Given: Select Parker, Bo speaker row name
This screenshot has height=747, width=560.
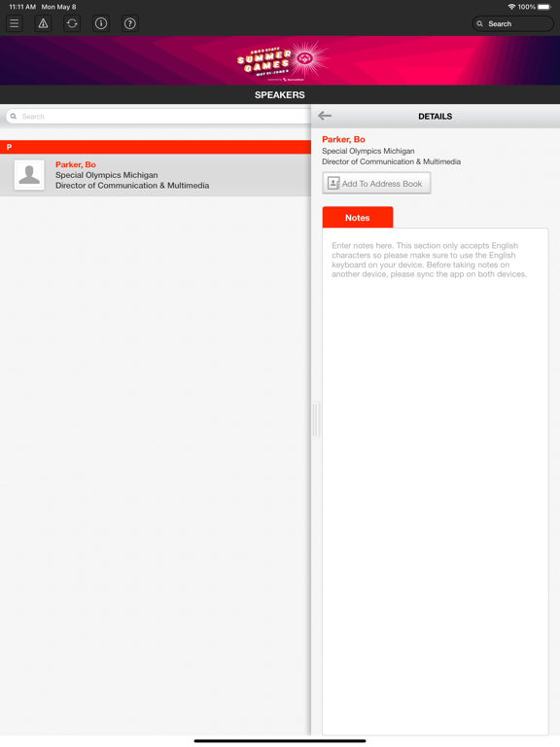Looking at the screenshot, I should (76, 164).
